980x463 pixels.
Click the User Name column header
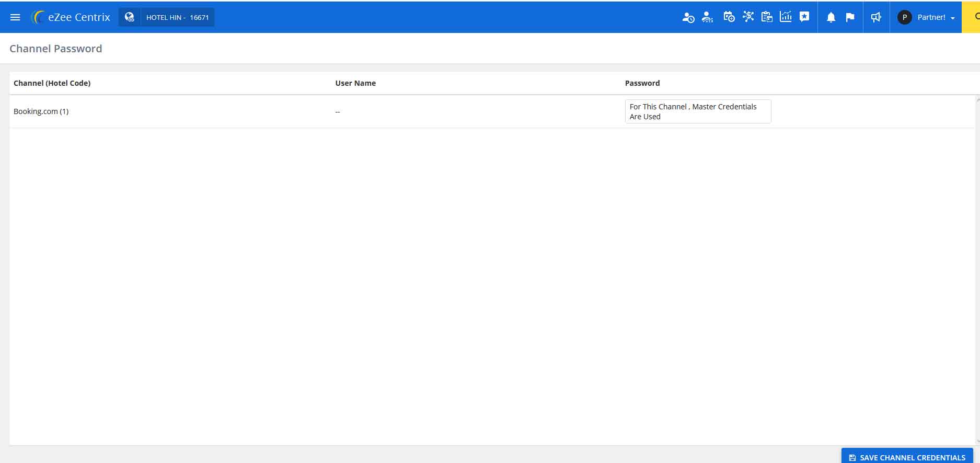tap(355, 83)
